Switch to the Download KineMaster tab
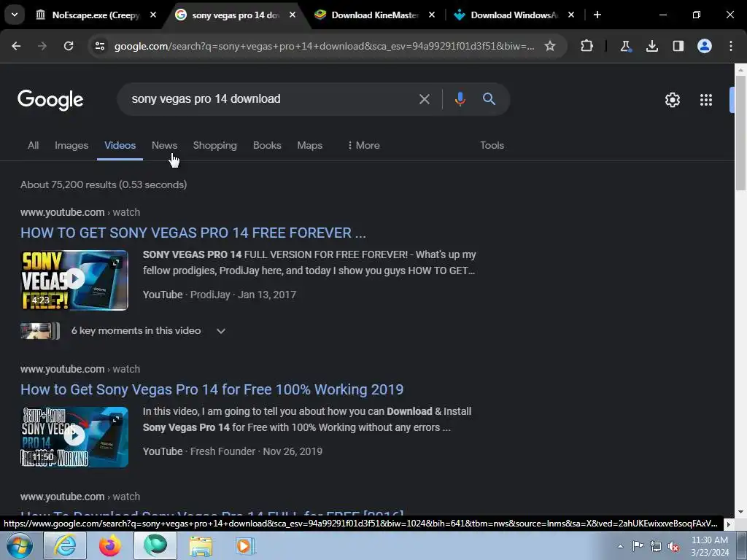This screenshot has width=747, height=560. (374, 15)
